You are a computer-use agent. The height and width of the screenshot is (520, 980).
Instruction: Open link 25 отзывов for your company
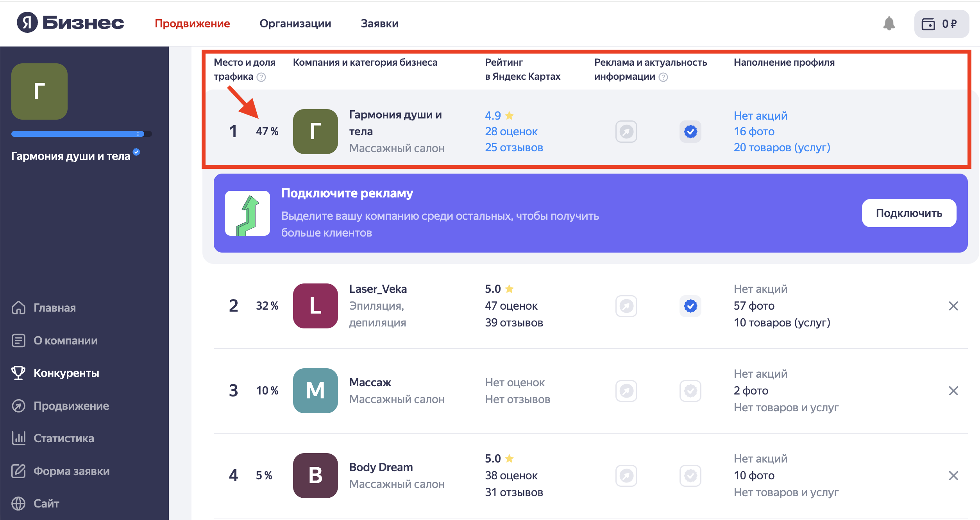pos(514,147)
